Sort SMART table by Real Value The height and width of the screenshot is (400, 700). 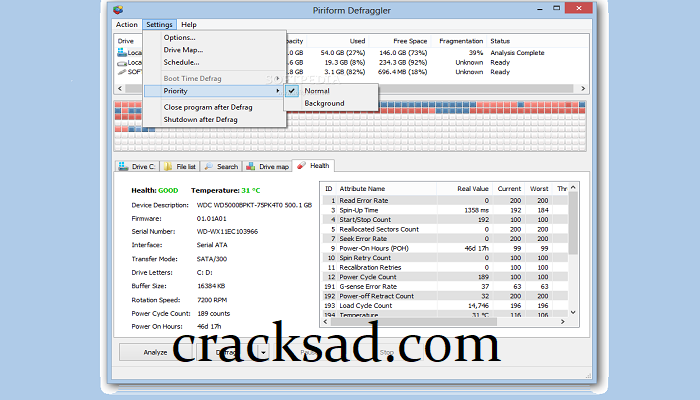pos(472,189)
